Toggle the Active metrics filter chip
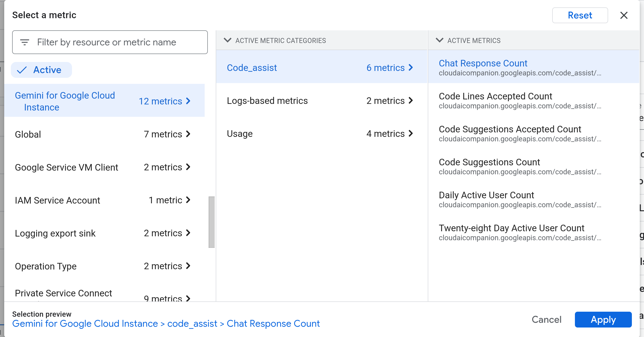The width and height of the screenshot is (644, 337). 41,70
